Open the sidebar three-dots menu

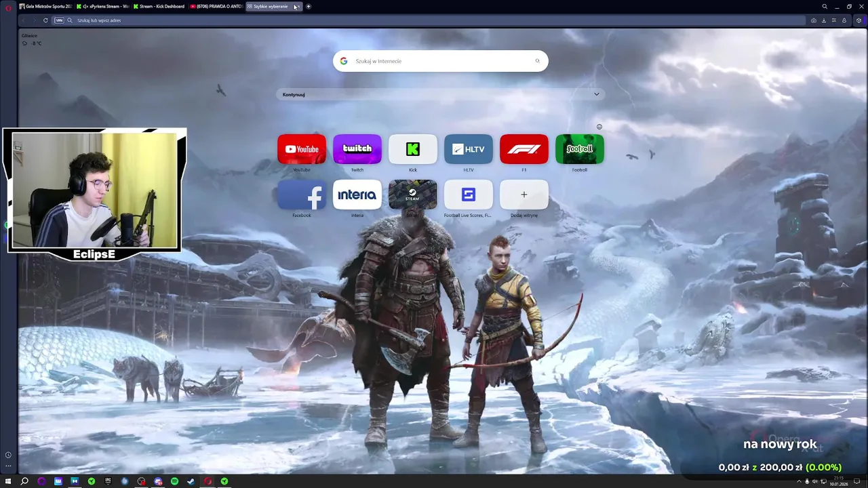click(x=8, y=466)
